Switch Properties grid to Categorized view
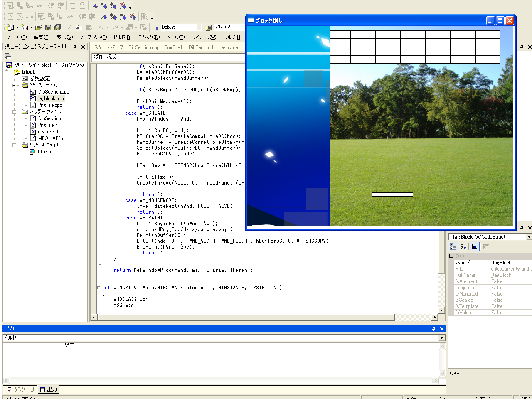Image resolution: width=532 pixels, height=399 pixels. 453,246
